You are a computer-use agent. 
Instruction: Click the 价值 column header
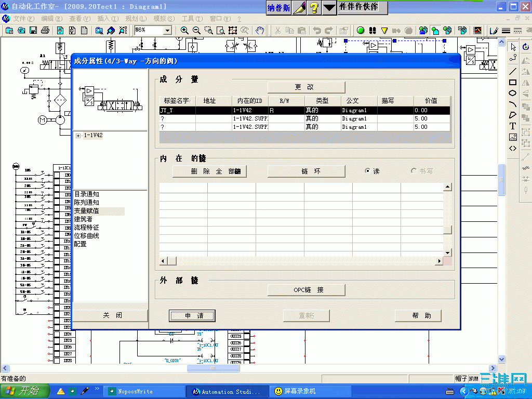pyautogui.click(x=432, y=101)
